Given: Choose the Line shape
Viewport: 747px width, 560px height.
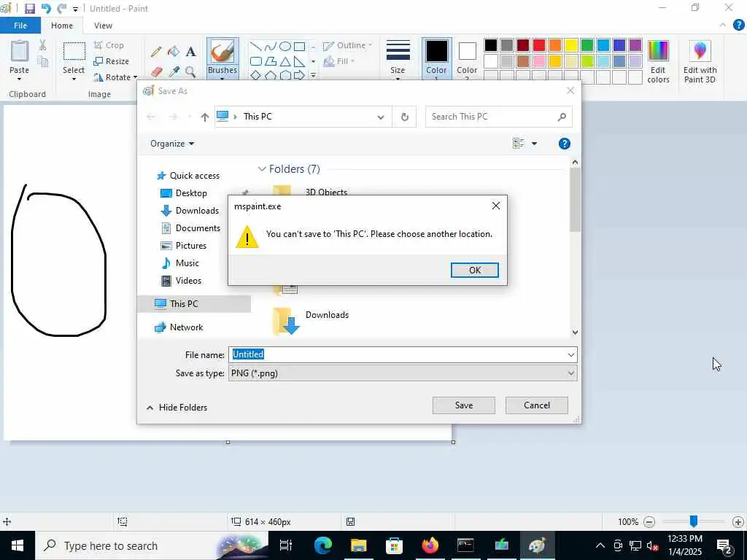Looking at the screenshot, I should 256,46.
